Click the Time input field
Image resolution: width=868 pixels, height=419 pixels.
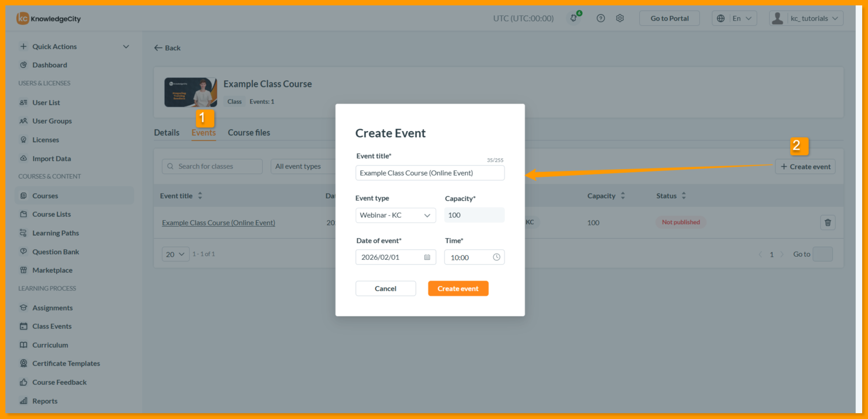tap(474, 257)
